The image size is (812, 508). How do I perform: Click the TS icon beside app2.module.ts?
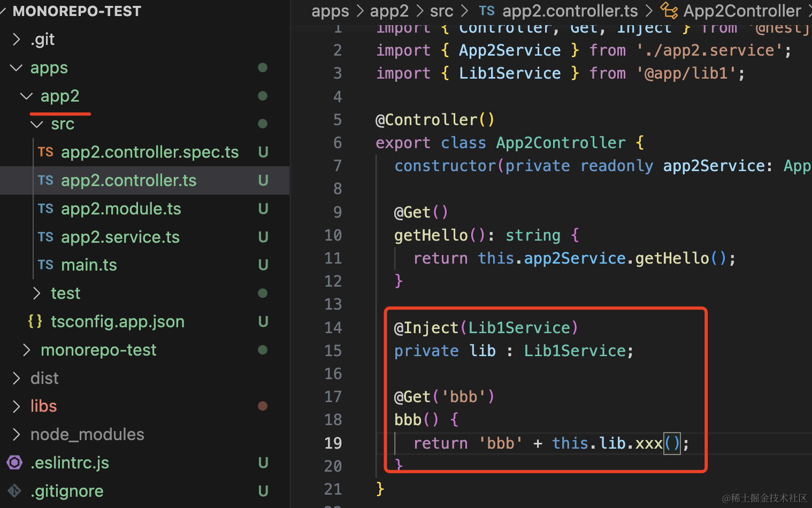point(45,209)
